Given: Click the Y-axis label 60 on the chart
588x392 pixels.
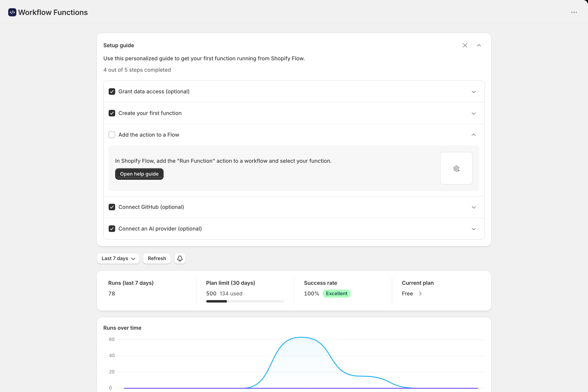Looking at the screenshot, I should pos(112,339).
